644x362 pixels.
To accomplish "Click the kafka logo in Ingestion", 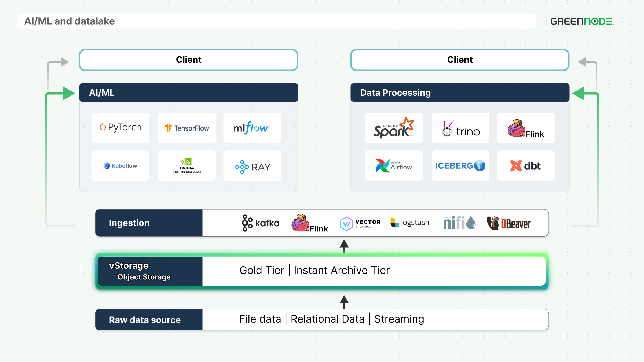I will coord(261,223).
